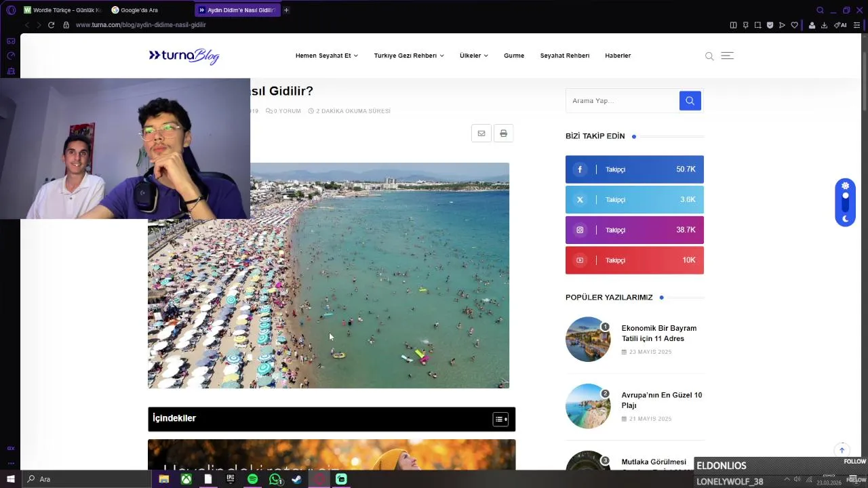Follow on Facebook 50.7K button
The height and width of the screenshot is (488, 868).
(x=635, y=169)
